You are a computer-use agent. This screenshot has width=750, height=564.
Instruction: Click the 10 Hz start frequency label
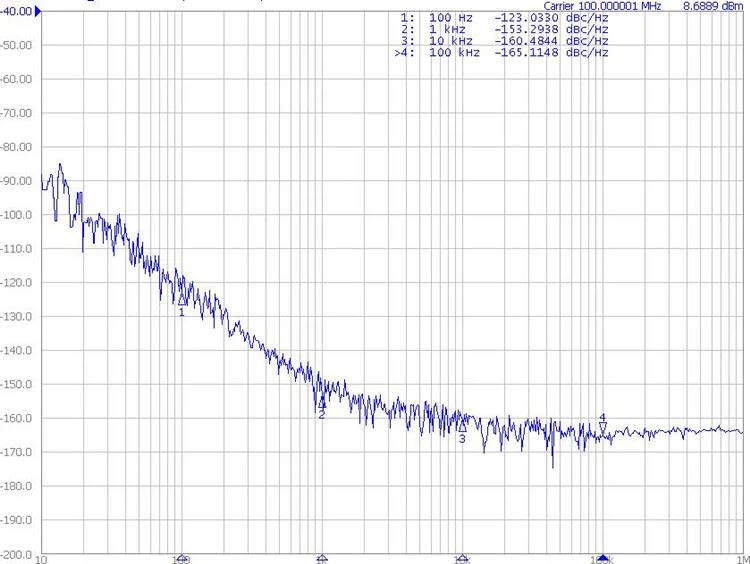point(42,559)
